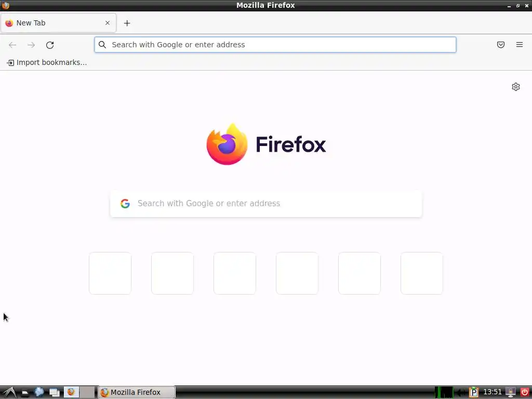Close the New Tab tab
The image size is (532, 399).
pos(108,23)
